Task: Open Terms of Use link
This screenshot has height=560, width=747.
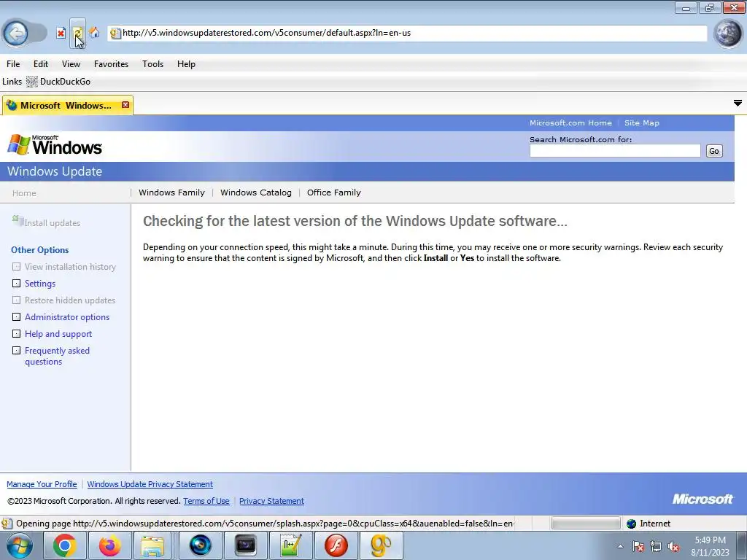Action: click(206, 501)
